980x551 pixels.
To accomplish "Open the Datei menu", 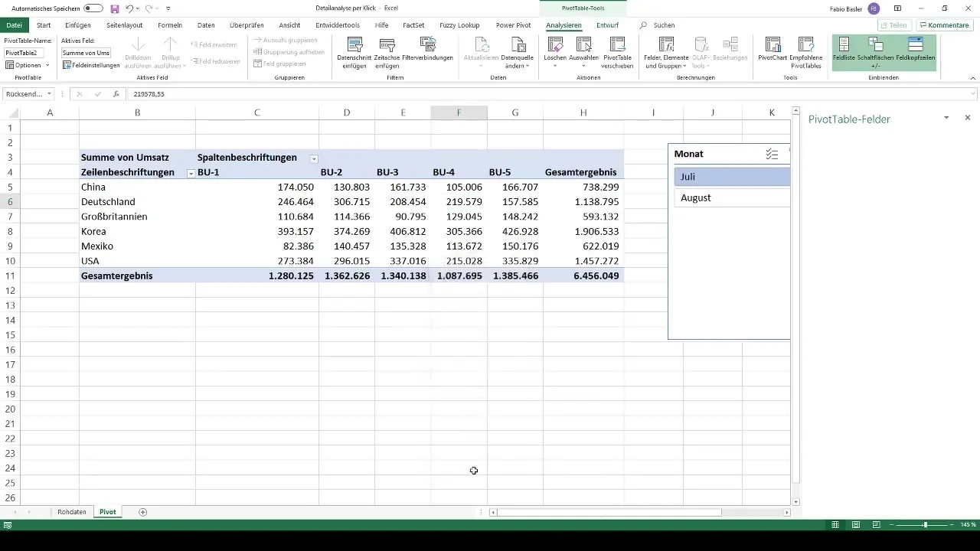I will pos(14,25).
